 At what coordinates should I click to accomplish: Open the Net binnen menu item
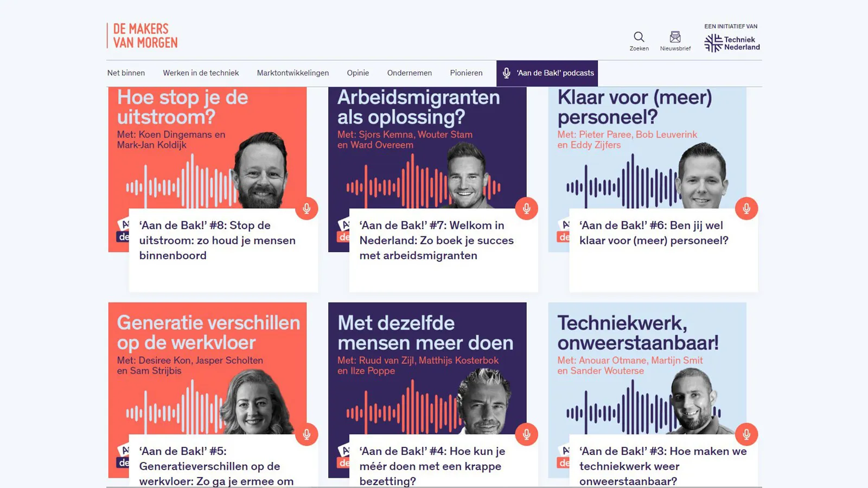pyautogui.click(x=126, y=73)
